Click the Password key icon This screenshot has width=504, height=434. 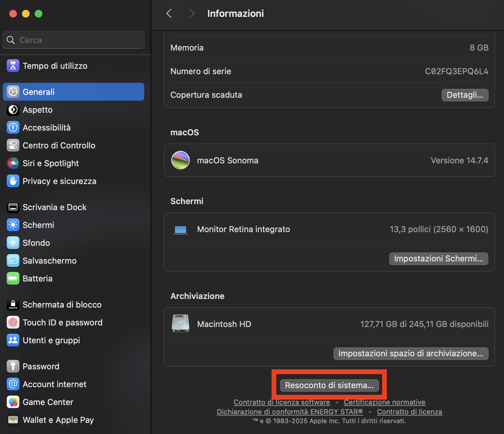click(13, 366)
